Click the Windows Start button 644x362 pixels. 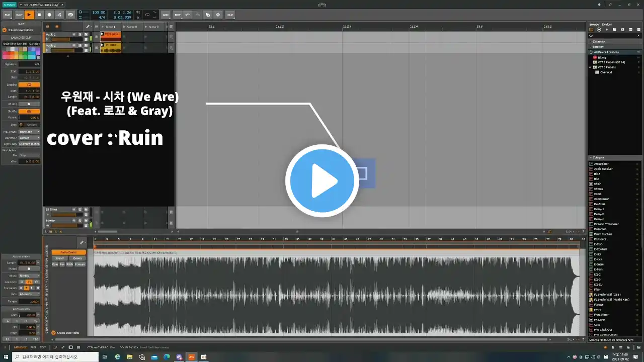point(7,356)
